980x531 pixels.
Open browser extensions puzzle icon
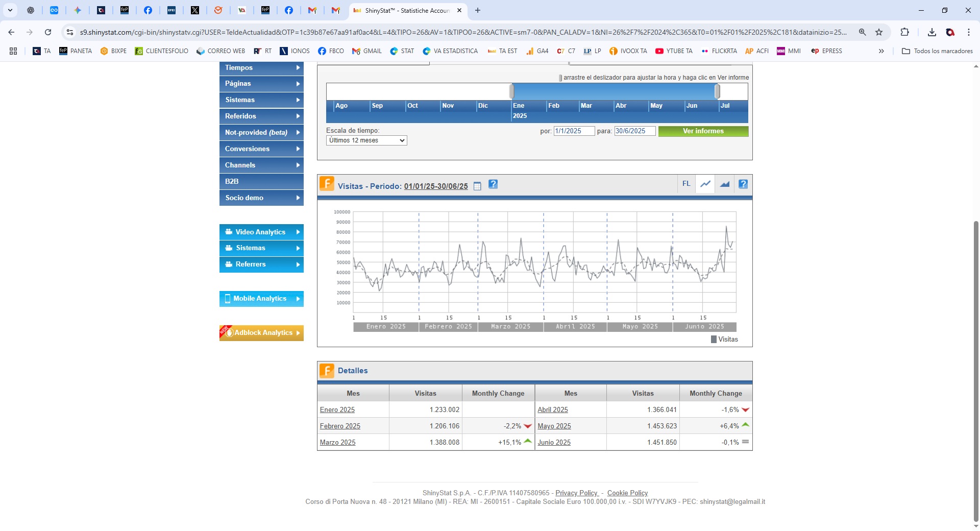tap(904, 32)
